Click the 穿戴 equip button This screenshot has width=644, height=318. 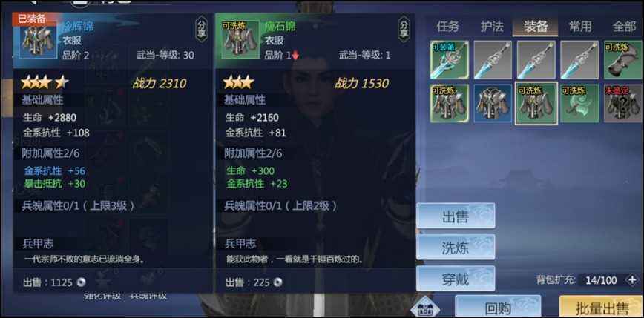point(456,279)
